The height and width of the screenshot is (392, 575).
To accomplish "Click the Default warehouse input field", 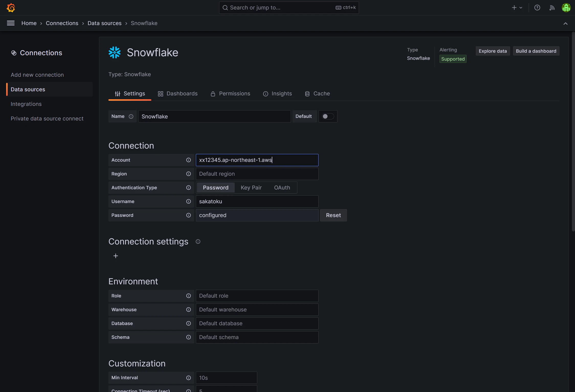I will 257,310.
